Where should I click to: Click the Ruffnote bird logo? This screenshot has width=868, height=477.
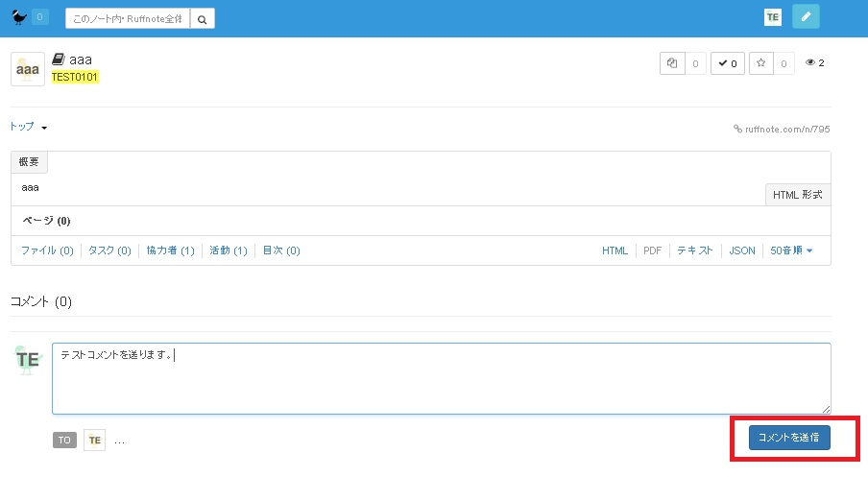[18, 17]
